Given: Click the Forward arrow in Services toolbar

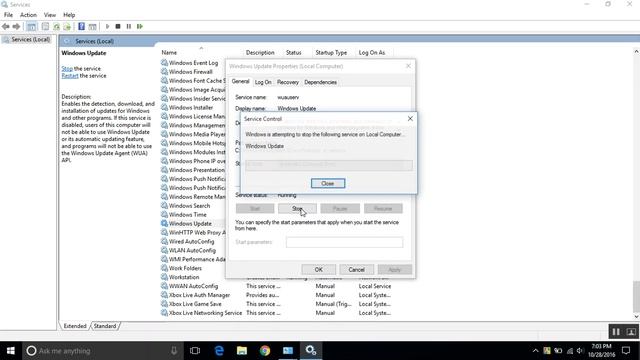Looking at the screenshot, I should coord(16,27).
